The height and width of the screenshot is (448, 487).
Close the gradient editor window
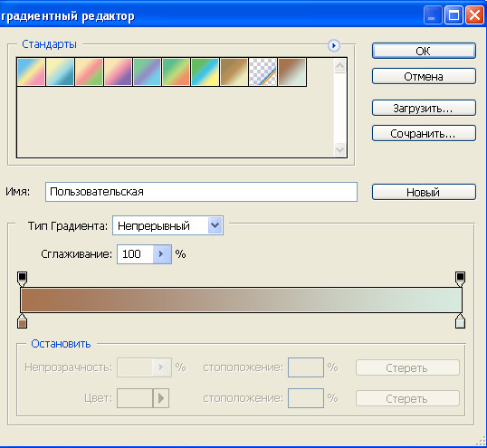click(x=474, y=14)
